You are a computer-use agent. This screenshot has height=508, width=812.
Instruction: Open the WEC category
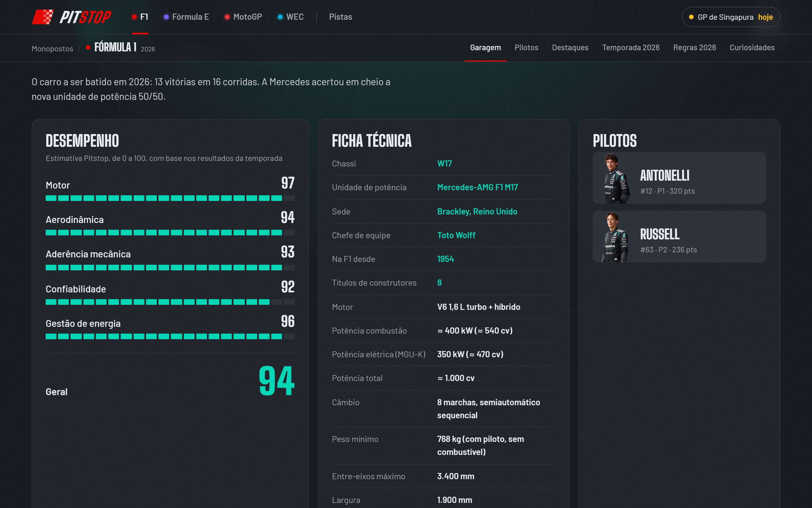pyautogui.click(x=290, y=17)
